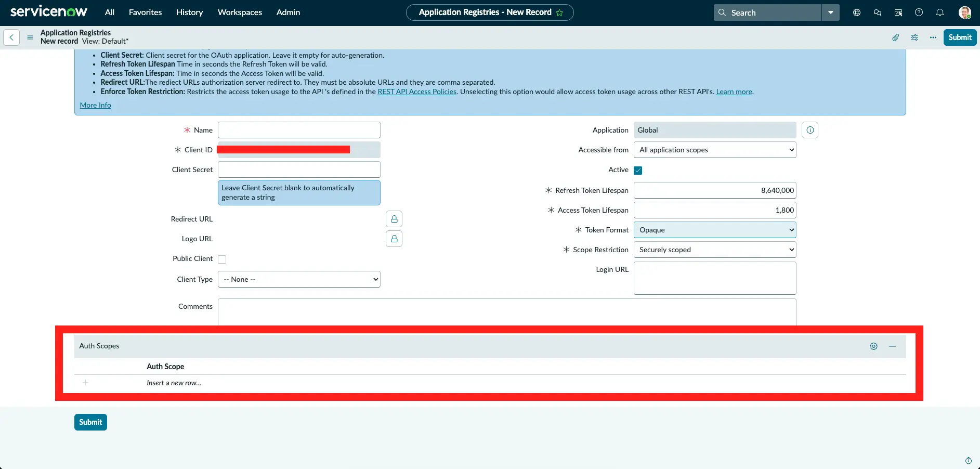Unlock the Logo URL field
The height and width of the screenshot is (469, 980).
(x=394, y=239)
